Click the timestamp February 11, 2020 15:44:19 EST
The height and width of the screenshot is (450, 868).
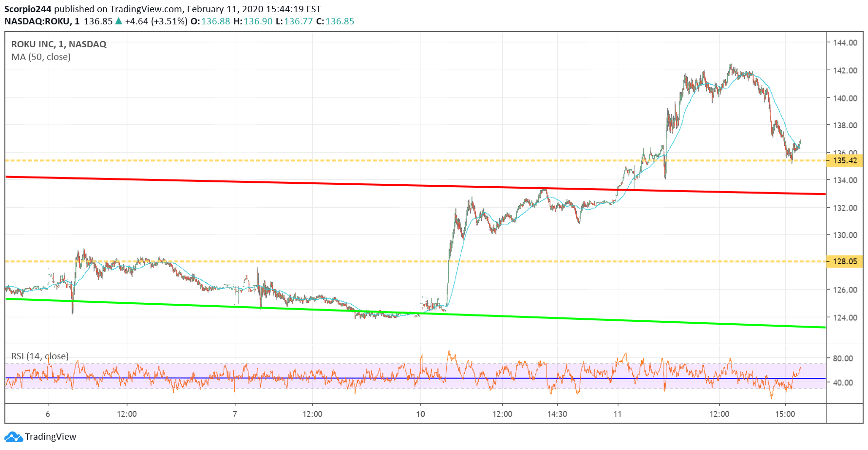tap(254, 9)
